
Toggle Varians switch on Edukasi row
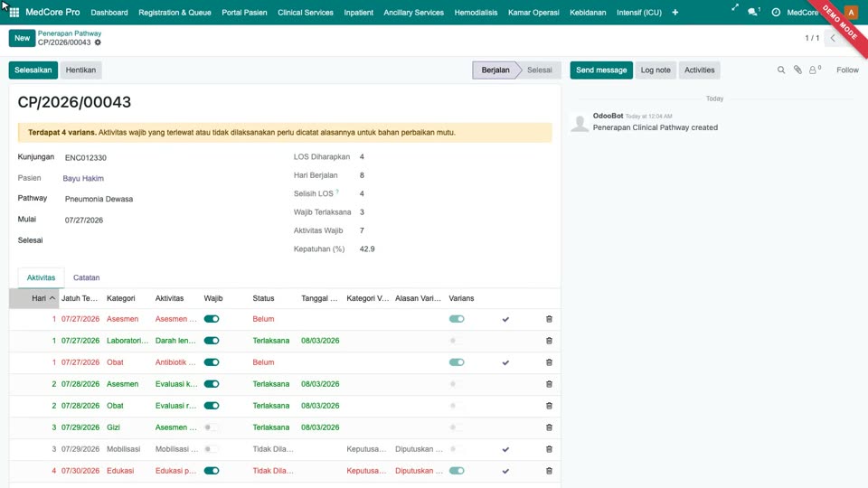coord(457,471)
